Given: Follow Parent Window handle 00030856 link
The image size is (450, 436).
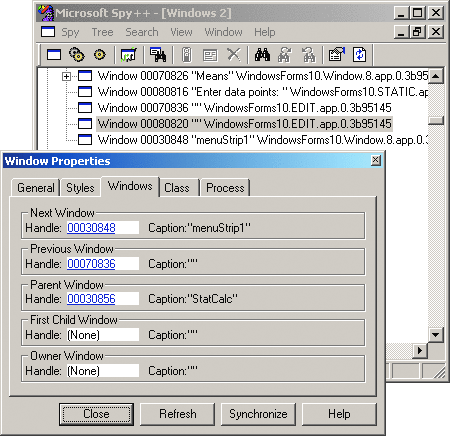Looking at the screenshot, I should click(91, 299).
